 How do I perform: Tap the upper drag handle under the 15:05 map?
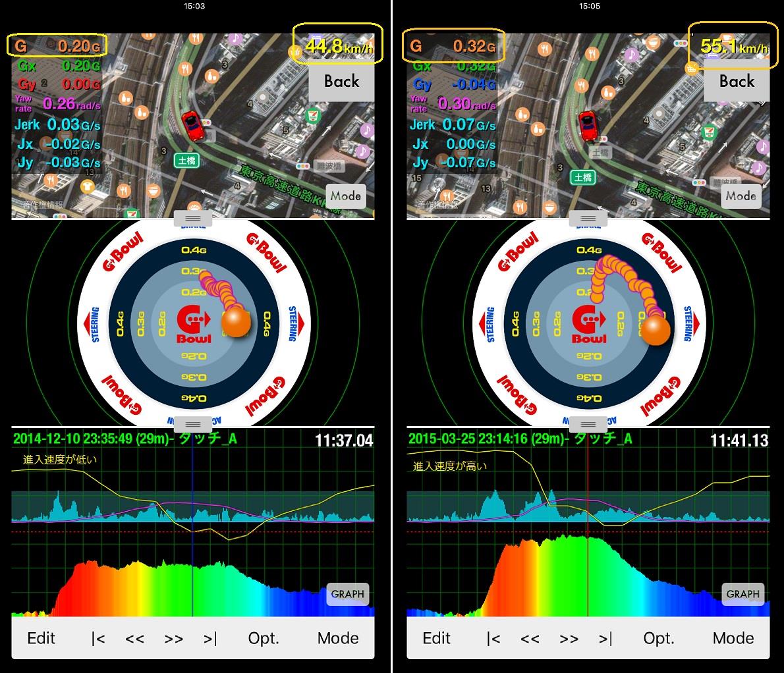[x=588, y=219]
